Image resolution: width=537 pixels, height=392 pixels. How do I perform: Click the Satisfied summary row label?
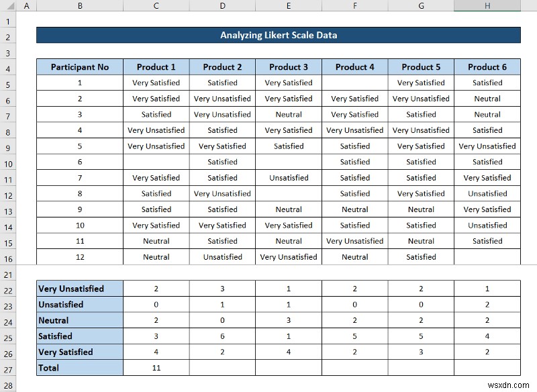(80, 336)
